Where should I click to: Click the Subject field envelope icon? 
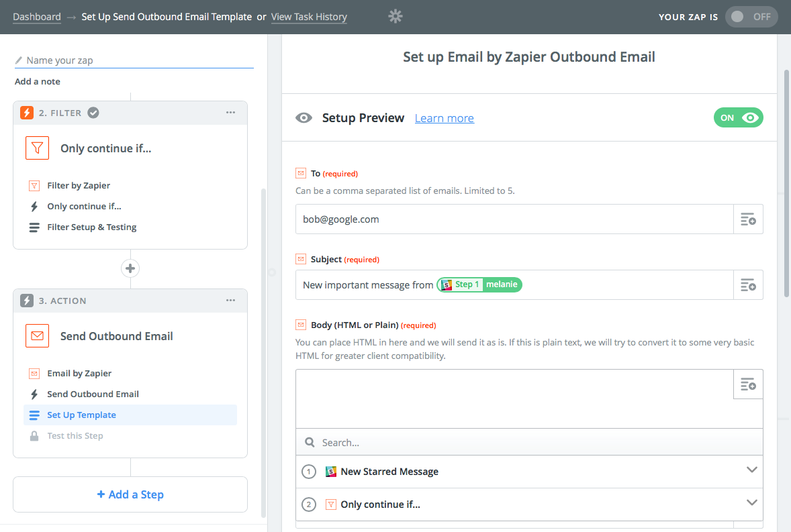(x=301, y=260)
